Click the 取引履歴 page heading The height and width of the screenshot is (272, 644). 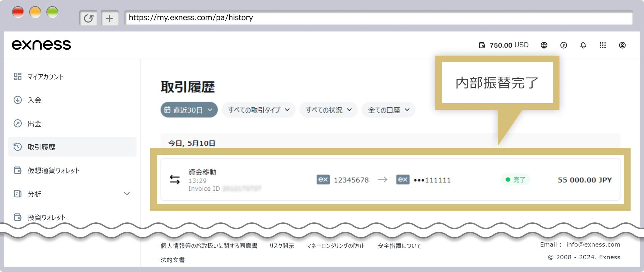(187, 87)
